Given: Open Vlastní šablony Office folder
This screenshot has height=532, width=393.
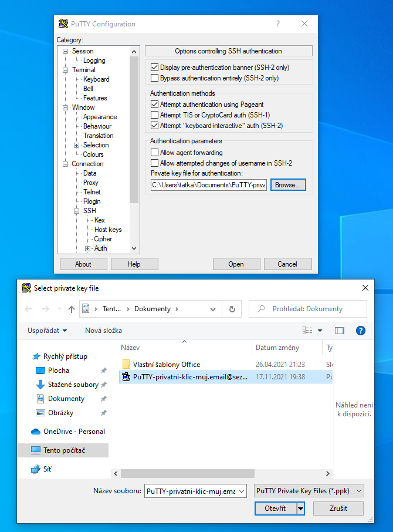Looking at the screenshot, I should [x=167, y=365].
